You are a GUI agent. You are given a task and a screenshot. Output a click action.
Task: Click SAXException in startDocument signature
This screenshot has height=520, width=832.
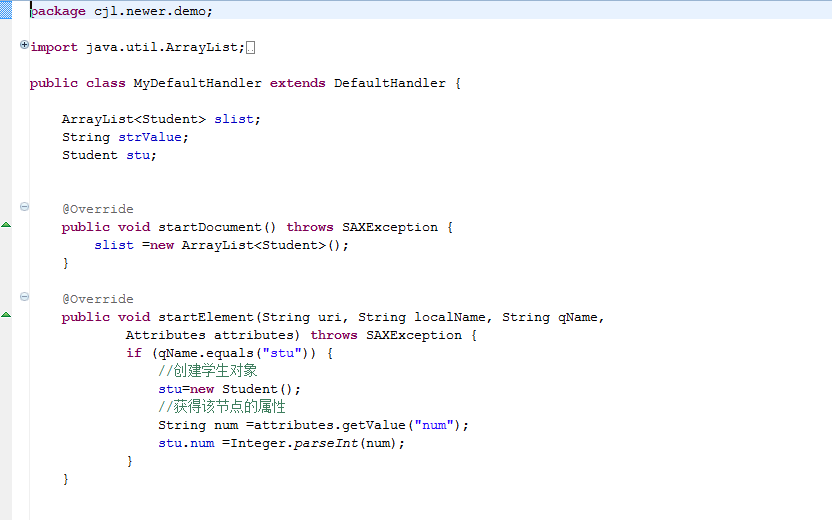[x=390, y=227]
